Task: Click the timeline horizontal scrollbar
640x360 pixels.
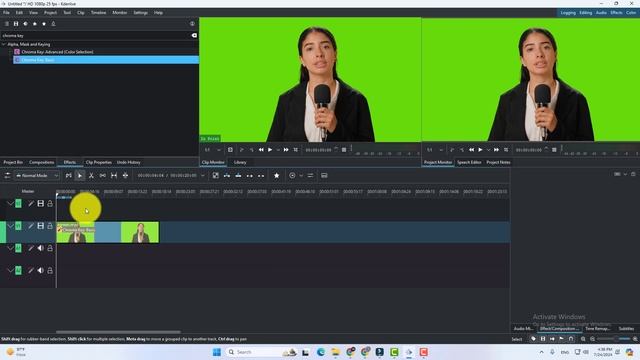Action: [x=118, y=332]
